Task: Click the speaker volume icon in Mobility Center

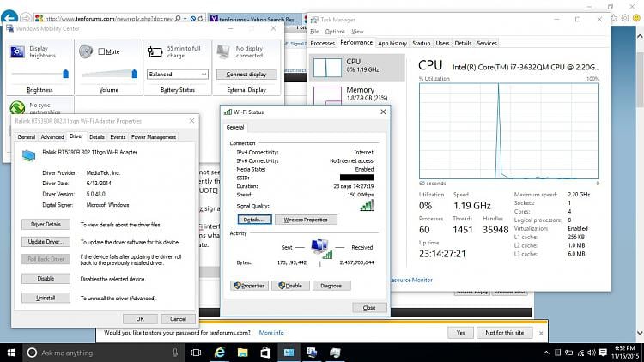Action: coord(86,51)
